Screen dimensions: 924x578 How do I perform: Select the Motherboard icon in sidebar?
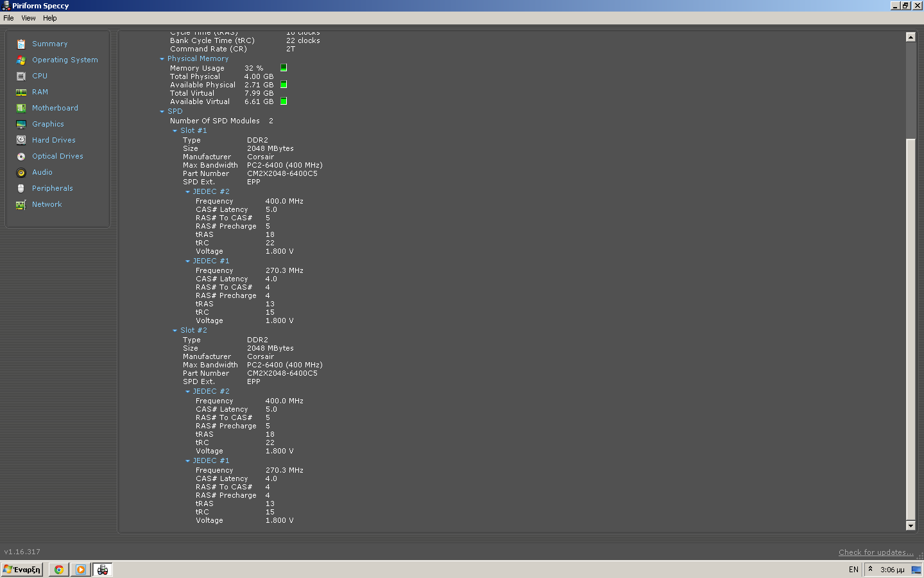(21, 108)
